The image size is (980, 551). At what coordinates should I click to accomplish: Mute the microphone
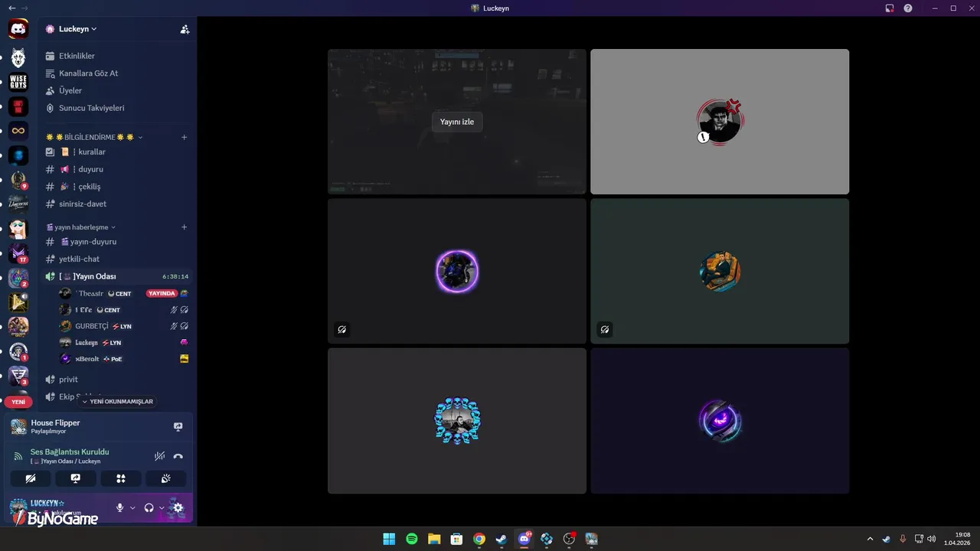click(119, 507)
